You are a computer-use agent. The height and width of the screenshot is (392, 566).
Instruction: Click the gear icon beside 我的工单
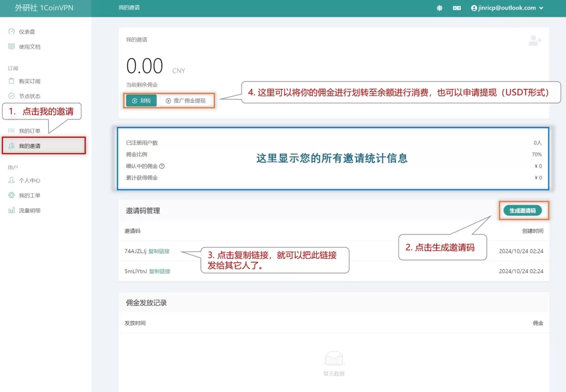click(12, 195)
